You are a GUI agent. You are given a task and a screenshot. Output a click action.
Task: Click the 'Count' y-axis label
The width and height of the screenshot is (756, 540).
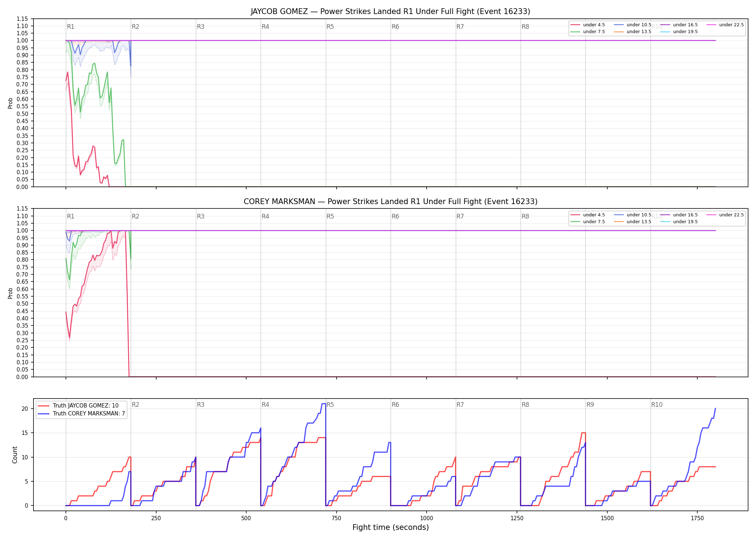click(15, 455)
